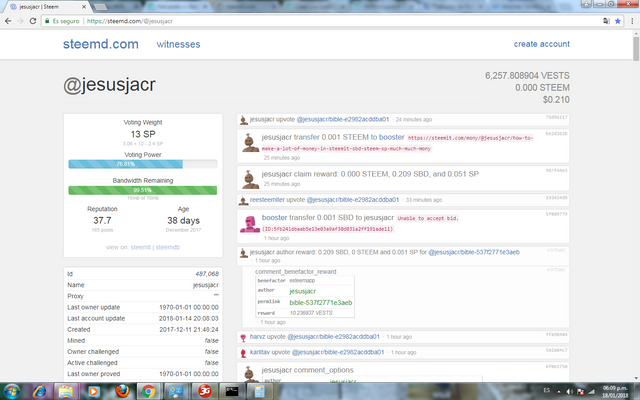
Task: Open a new browser tab
Action: click(100, 7)
